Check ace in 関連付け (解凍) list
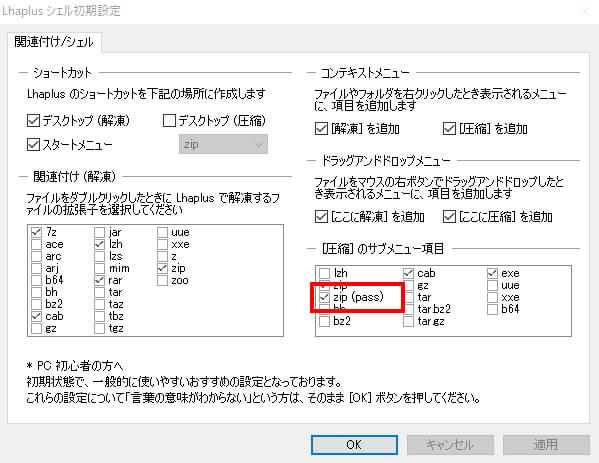This screenshot has height=463, width=599. pos(37,244)
